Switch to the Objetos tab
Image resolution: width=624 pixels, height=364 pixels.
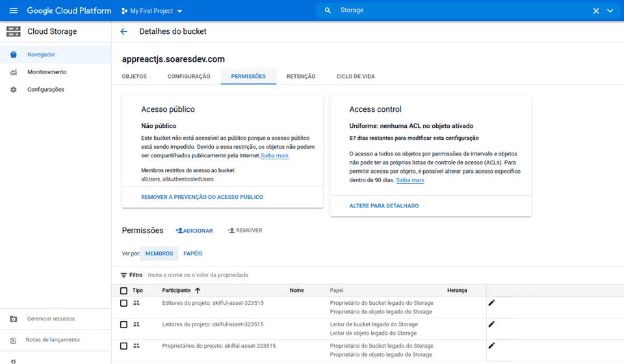134,77
